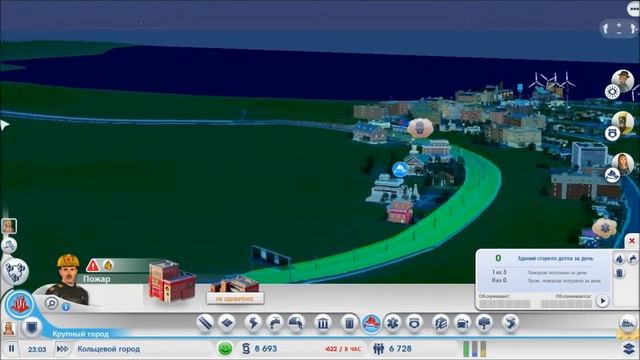This screenshot has width=640, height=360.
Task: Click the Крупный город label
Action: click(x=80, y=334)
